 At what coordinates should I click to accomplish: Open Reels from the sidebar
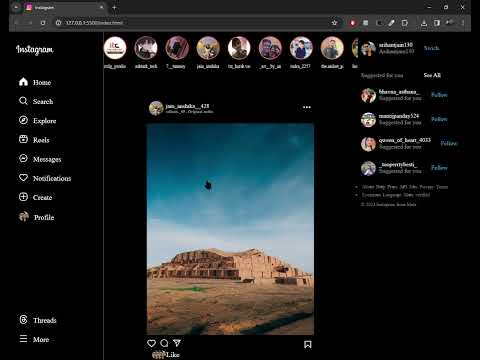[34, 140]
